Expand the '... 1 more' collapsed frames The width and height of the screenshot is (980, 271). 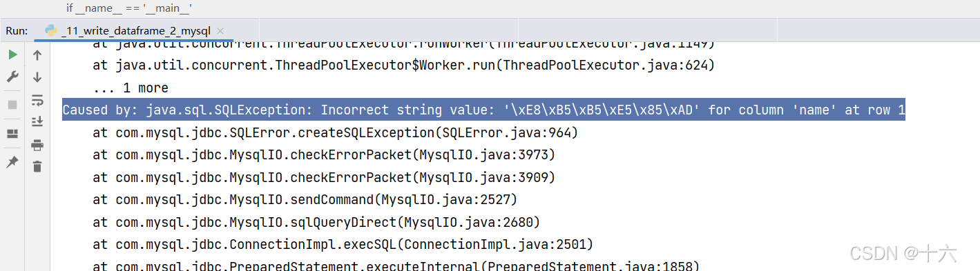point(131,88)
